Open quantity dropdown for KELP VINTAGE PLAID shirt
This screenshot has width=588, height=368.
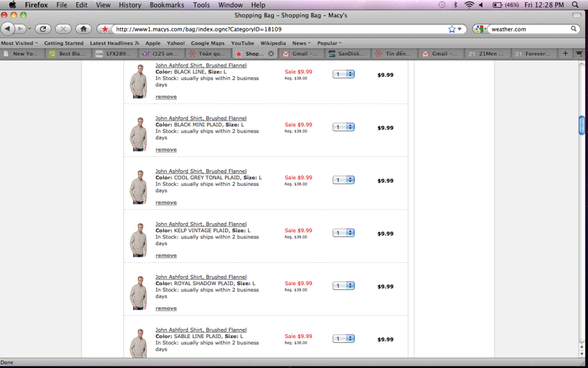pos(343,233)
